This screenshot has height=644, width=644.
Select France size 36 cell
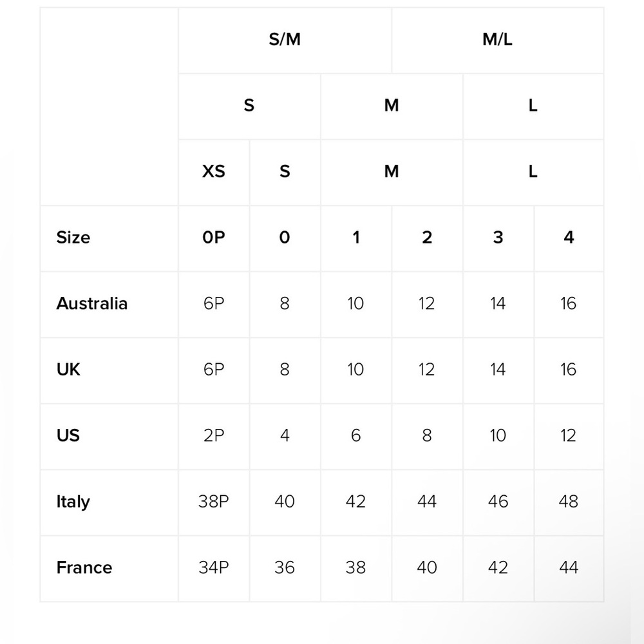pyautogui.click(x=285, y=569)
